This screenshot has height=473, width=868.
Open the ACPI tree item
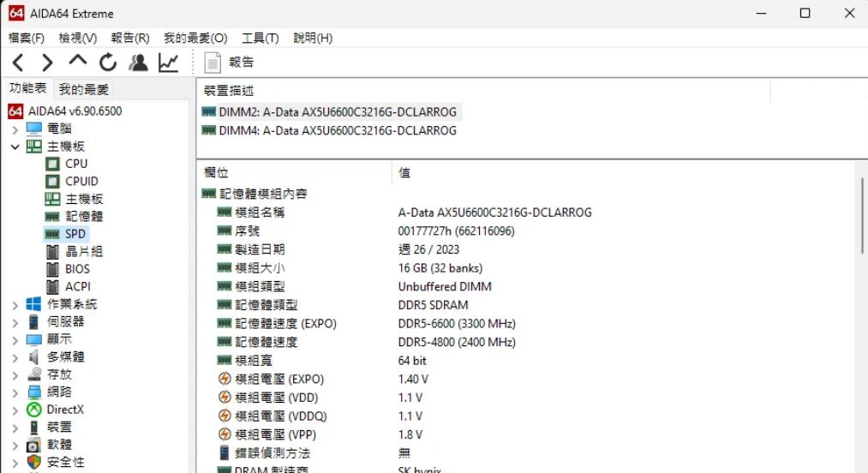77,286
